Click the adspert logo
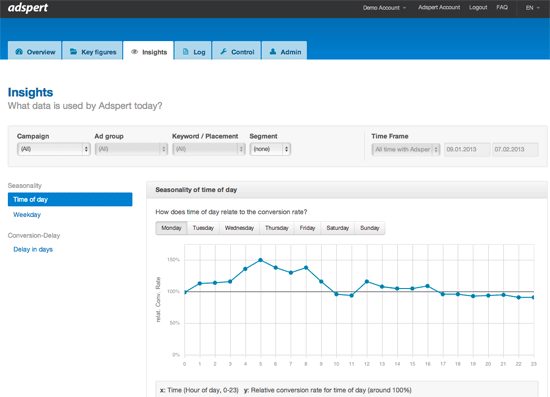 (28, 8)
